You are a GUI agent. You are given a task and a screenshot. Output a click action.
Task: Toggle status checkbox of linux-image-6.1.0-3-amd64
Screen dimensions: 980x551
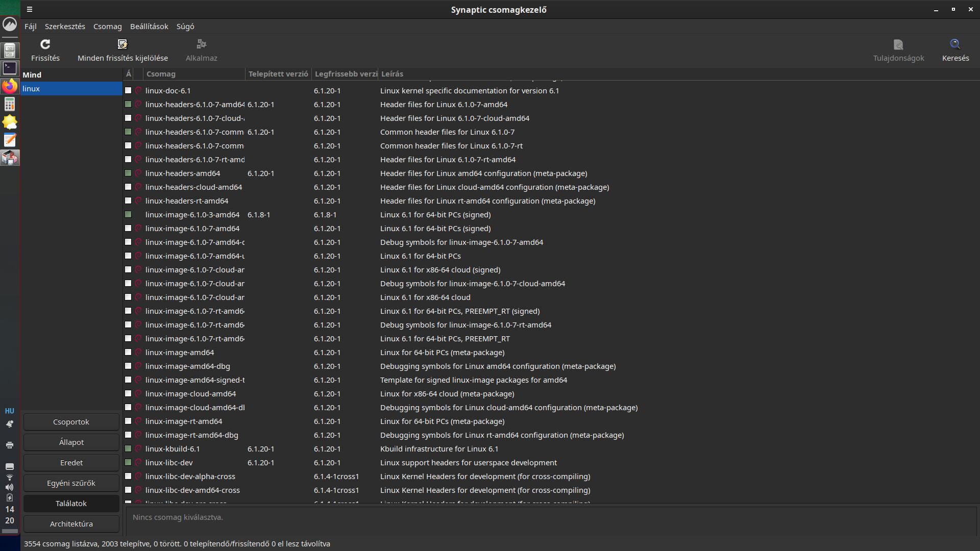[128, 214]
